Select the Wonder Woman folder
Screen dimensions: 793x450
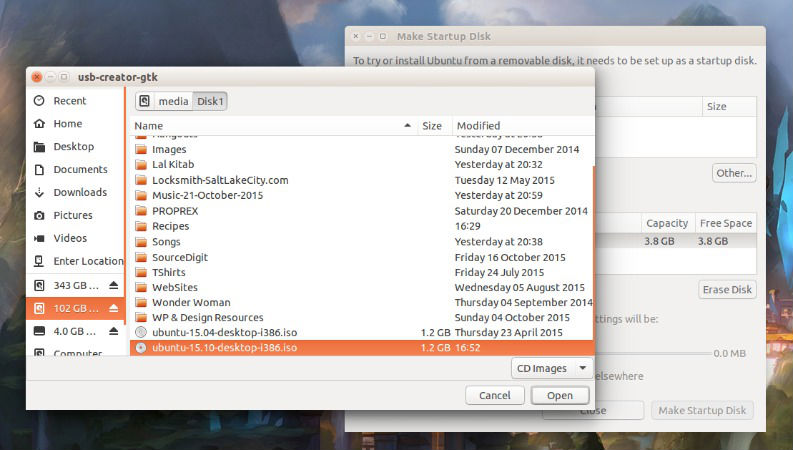(361, 302)
